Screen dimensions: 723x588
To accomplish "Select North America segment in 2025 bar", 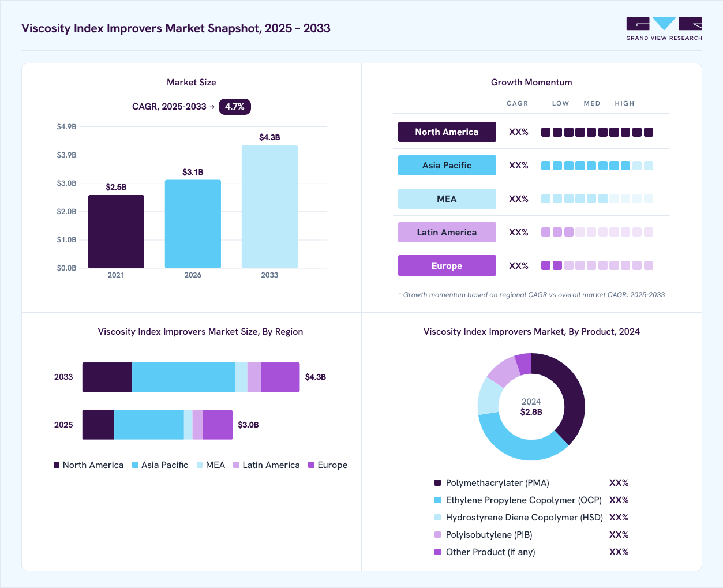I will [x=98, y=425].
